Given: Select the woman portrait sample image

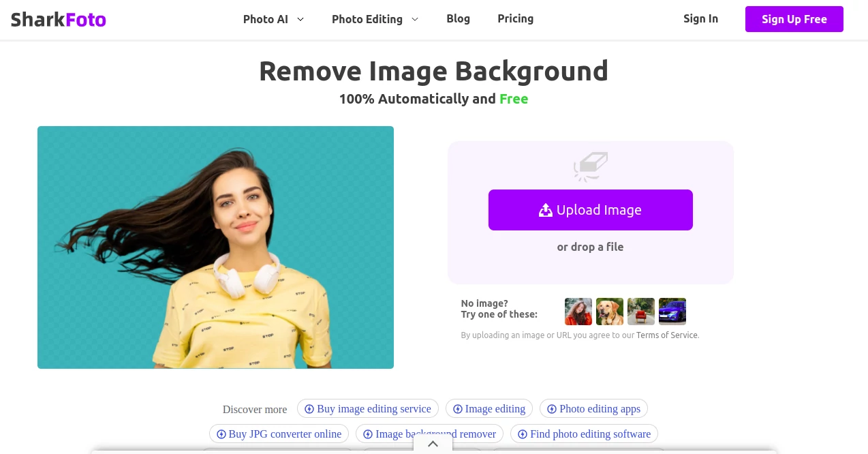Looking at the screenshot, I should (x=578, y=311).
